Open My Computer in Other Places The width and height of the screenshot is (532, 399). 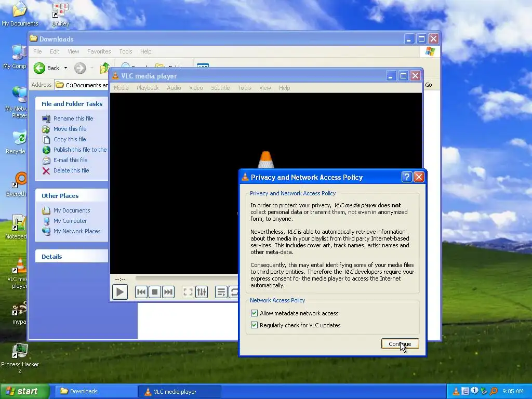point(70,221)
